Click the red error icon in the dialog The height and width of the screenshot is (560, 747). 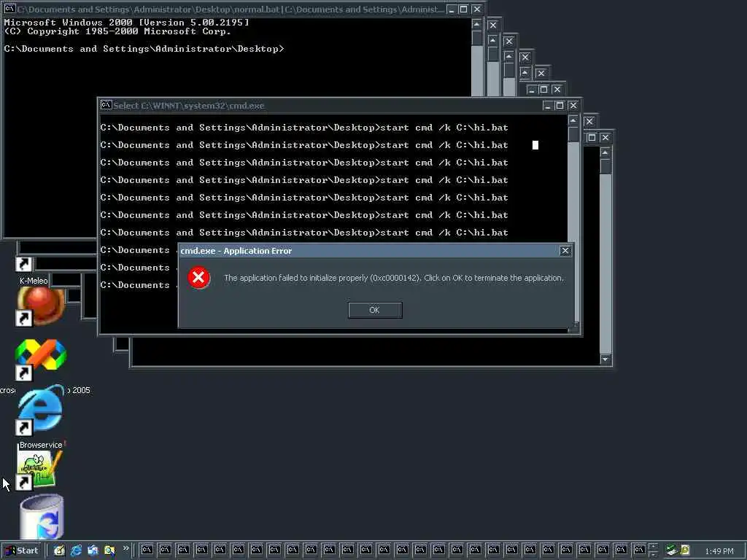(198, 278)
